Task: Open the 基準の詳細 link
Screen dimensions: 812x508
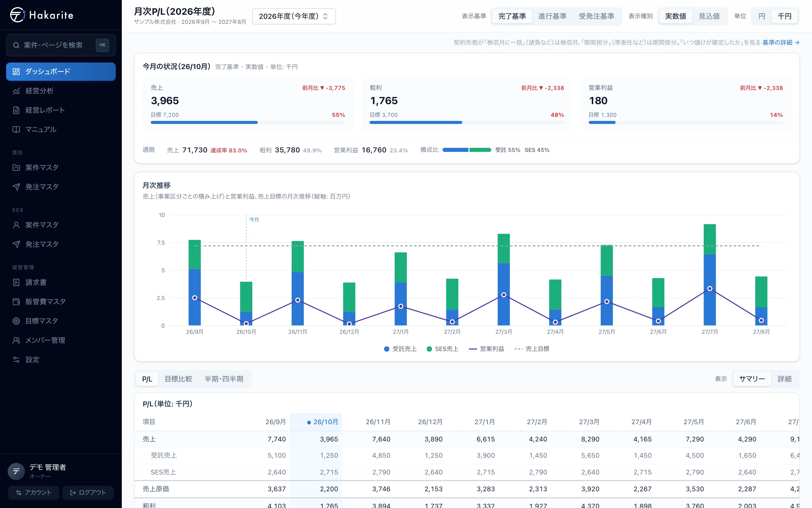Action: coord(781,42)
